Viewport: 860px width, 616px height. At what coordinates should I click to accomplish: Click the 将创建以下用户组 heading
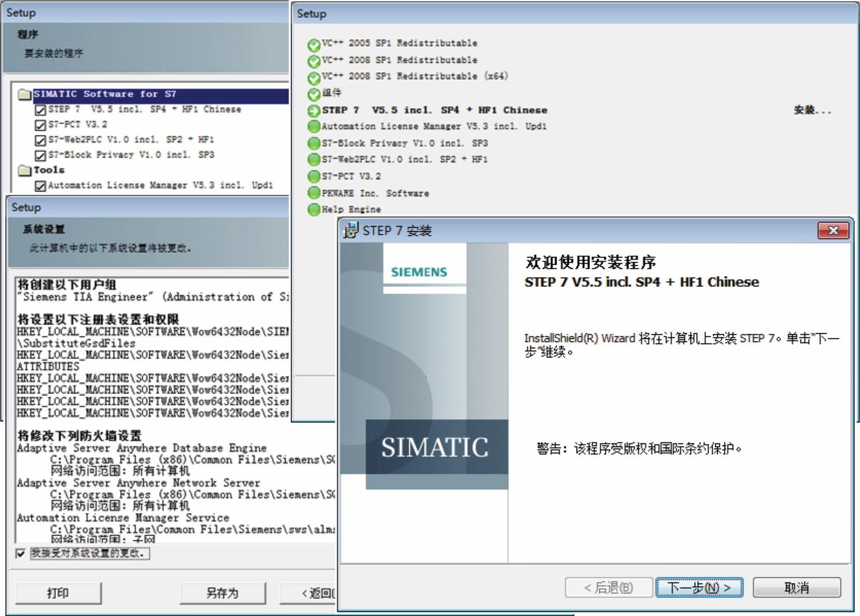tap(67, 284)
